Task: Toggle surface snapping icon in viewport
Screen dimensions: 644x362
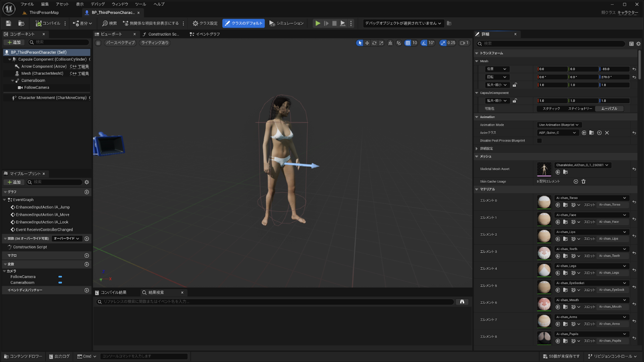Action: pos(398,43)
